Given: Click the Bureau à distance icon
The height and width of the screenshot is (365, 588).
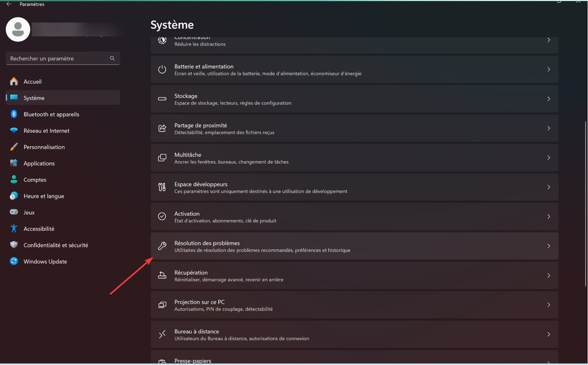Looking at the screenshot, I should 162,335.
